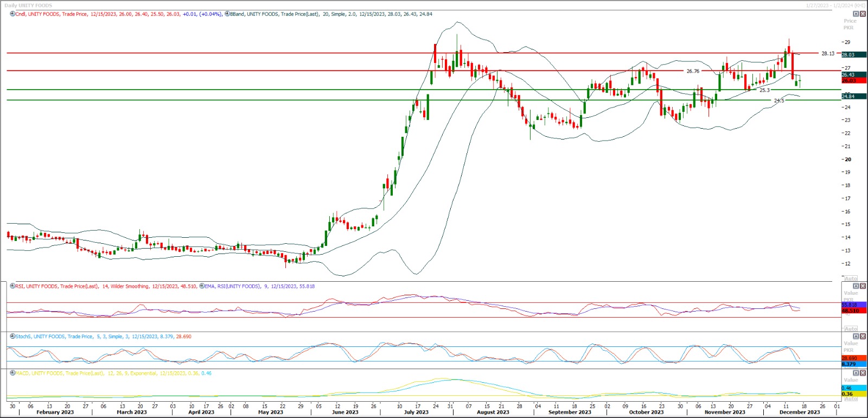Maximize the RSI indicator panel
This screenshot has height=418, width=868.
pyautogui.click(x=856, y=286)
